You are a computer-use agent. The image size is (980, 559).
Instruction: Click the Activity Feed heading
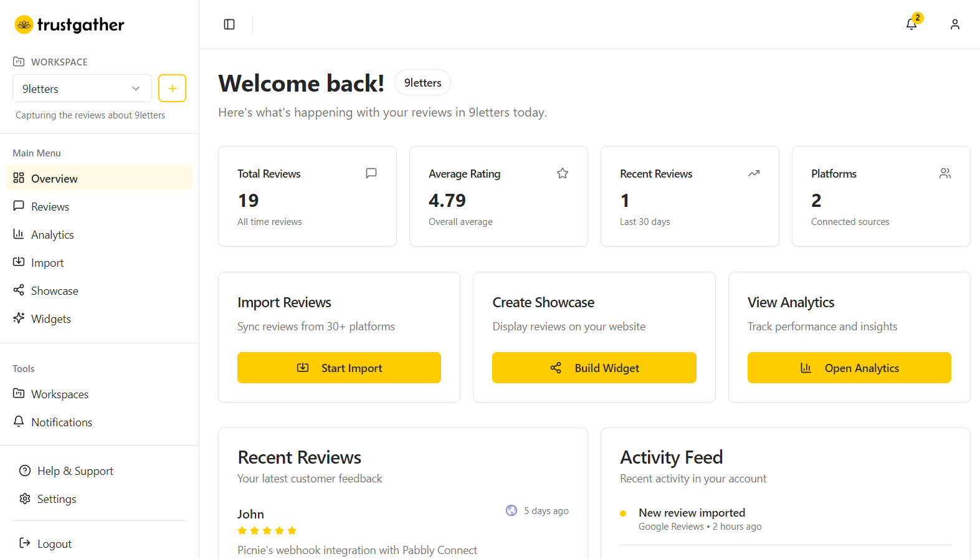(672, 457)
